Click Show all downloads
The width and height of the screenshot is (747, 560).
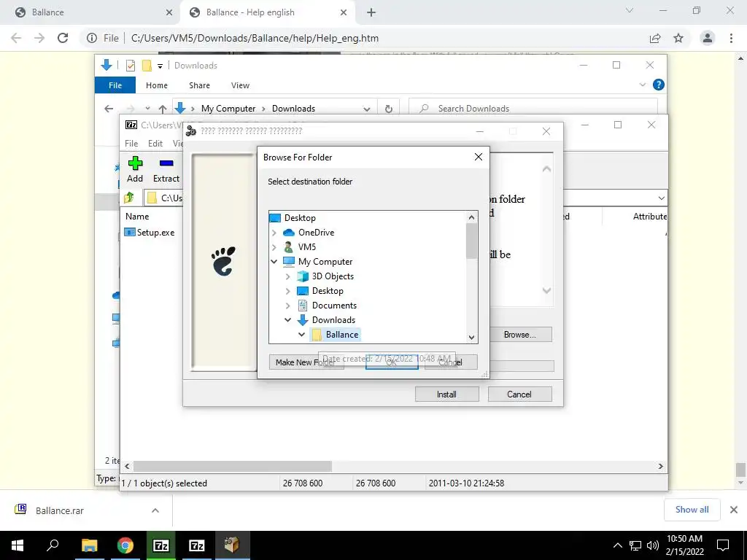click(x=692, y=510)
